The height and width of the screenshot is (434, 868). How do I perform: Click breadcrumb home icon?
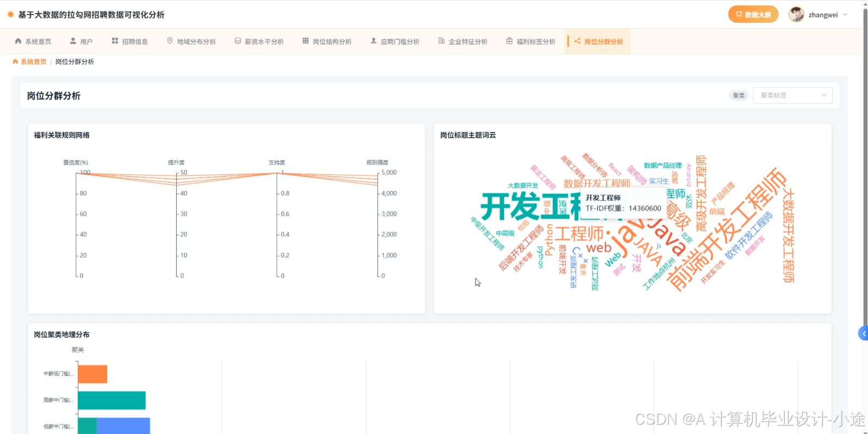click(x=15, y=62)
